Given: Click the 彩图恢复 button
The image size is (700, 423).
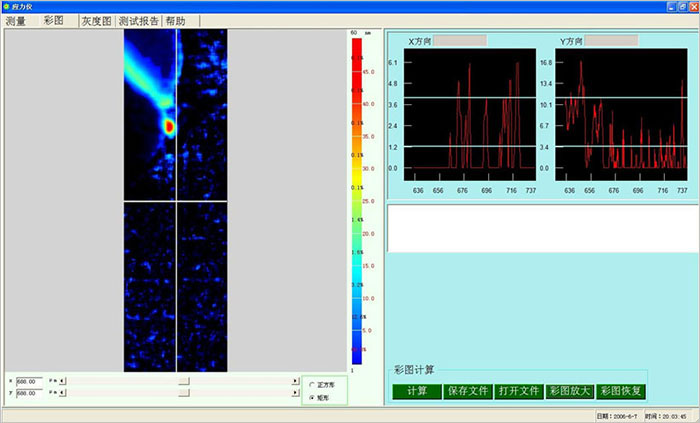Looking at the screenshot, I should pos(620,391).
